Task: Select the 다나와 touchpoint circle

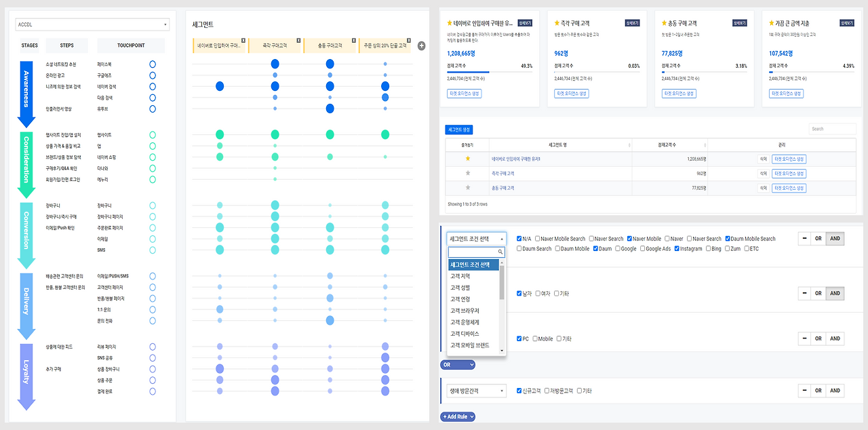Action: [153, 168]
